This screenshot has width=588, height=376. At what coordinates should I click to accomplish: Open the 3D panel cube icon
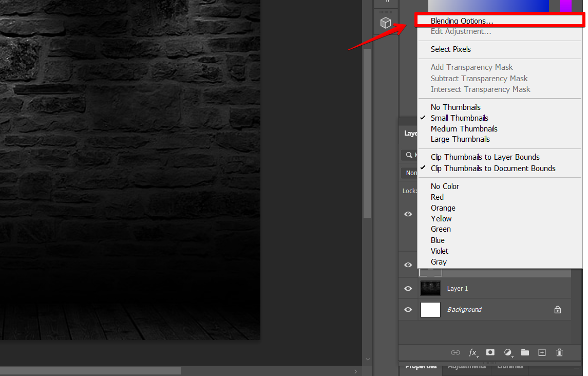386,23
